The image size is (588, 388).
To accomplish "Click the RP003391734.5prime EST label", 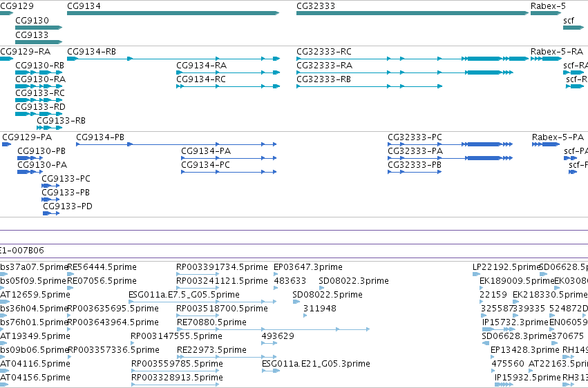I will pos(222,267).
